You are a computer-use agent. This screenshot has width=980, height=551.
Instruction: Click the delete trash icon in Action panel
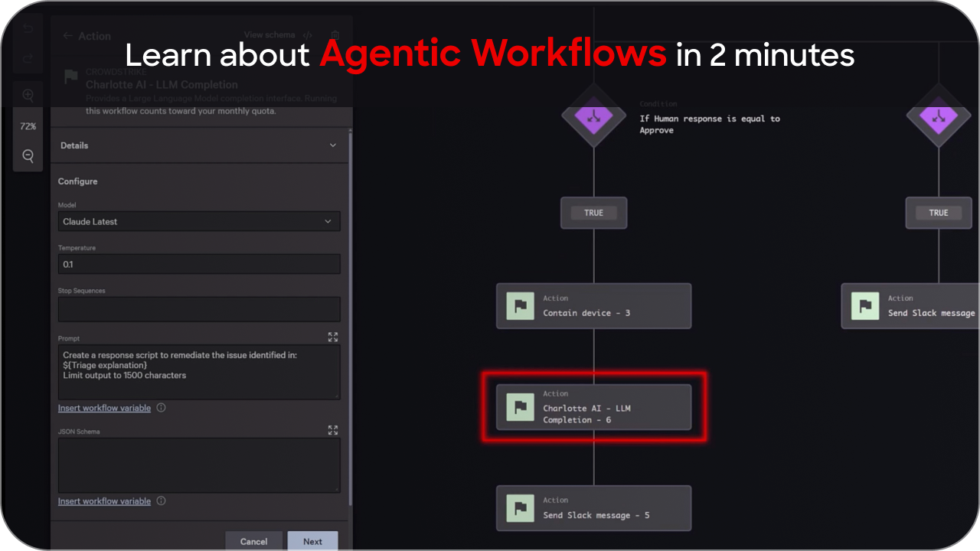pyautogui.click(x=335, y=35)
